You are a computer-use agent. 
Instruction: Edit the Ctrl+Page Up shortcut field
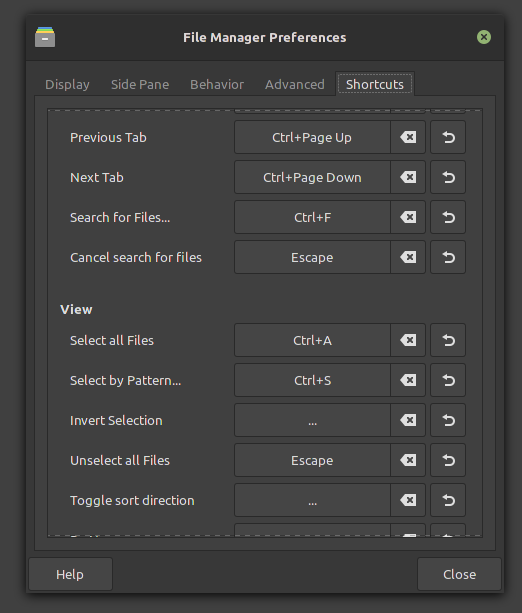(x=312, y=137)
